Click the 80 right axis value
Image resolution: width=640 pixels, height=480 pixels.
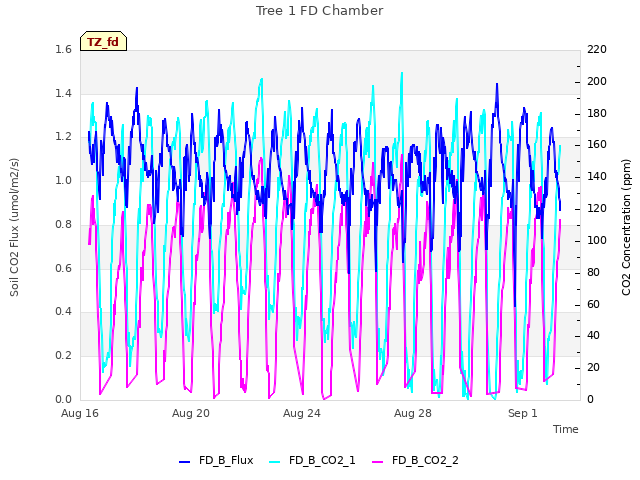click(x=594, y=272)
